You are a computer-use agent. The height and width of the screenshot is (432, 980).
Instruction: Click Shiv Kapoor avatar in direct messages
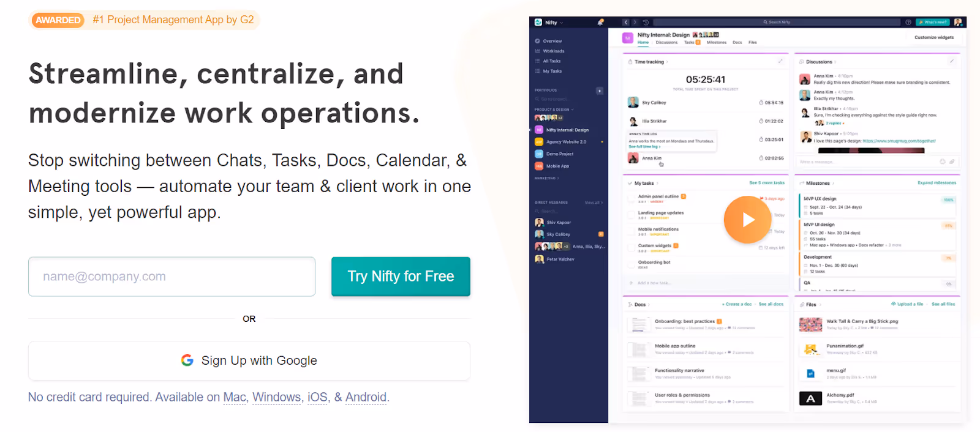(x=539, y=222)
